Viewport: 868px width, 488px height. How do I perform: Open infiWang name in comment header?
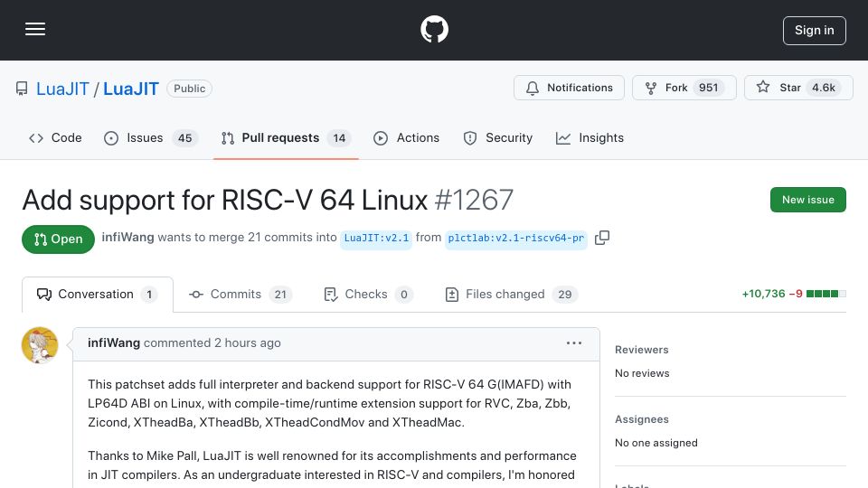click(114, 343)
